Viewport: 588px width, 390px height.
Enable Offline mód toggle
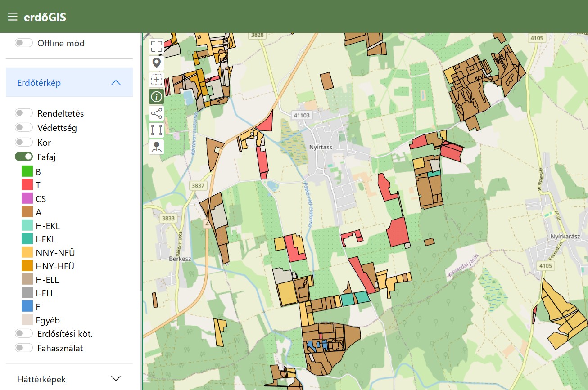point(24,43)
